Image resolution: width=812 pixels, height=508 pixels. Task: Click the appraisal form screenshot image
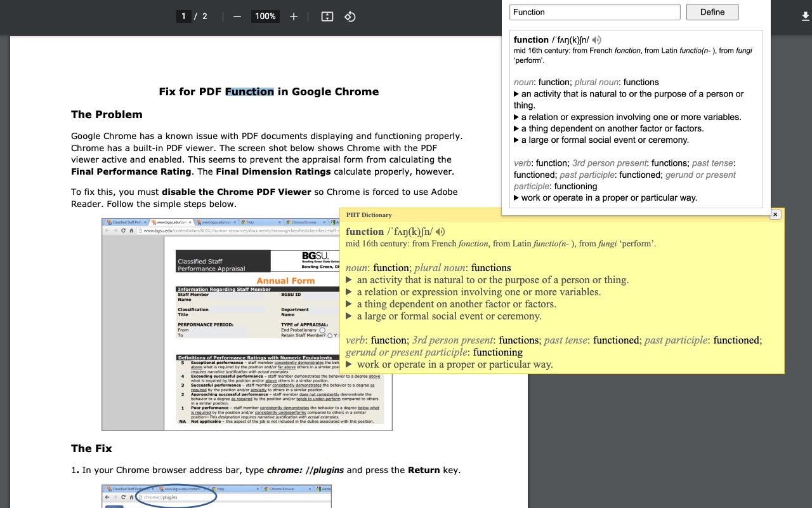pyautogui.click(x=247, y=324)
